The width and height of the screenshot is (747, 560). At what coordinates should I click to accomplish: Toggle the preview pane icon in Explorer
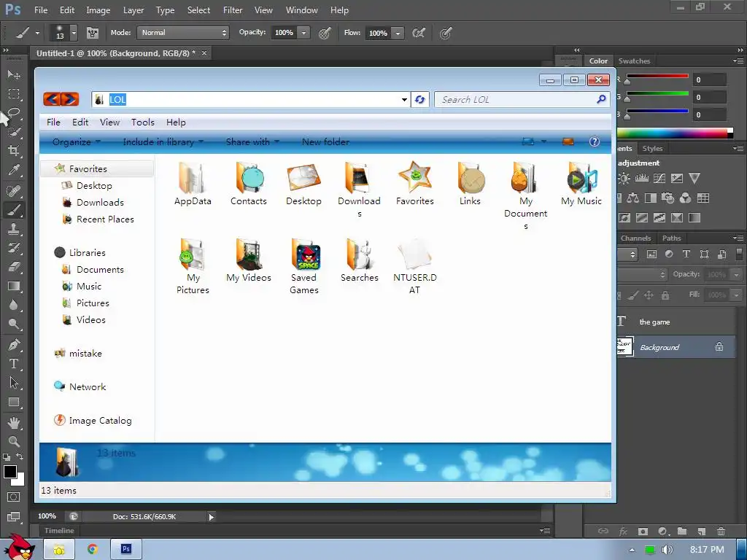[x=568, y=141]
